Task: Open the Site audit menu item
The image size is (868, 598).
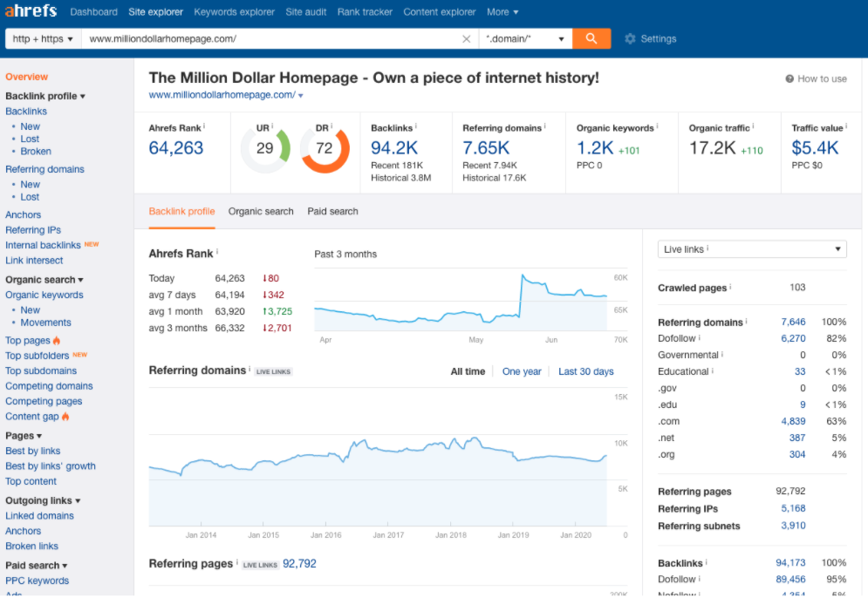Action: point(306,11)
